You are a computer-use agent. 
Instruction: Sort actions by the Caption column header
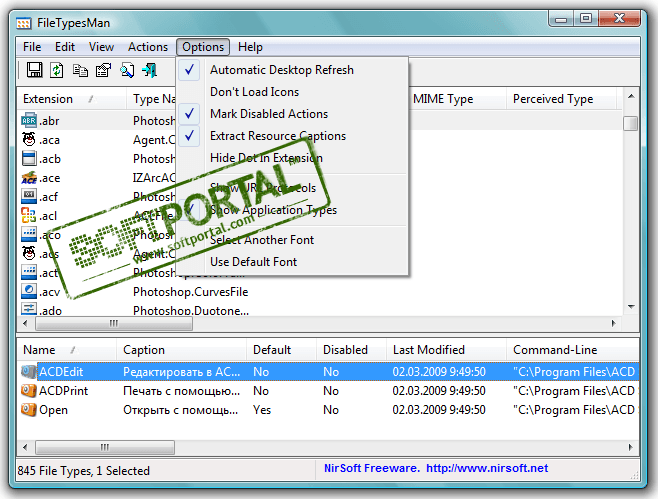[181, 350]
